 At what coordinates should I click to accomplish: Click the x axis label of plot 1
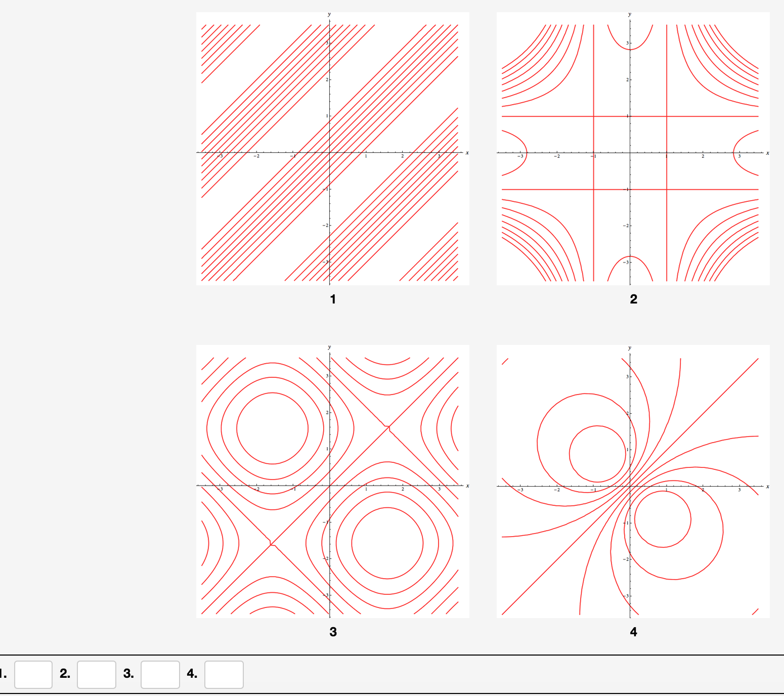pyautogui.click(x=467, y=153)
